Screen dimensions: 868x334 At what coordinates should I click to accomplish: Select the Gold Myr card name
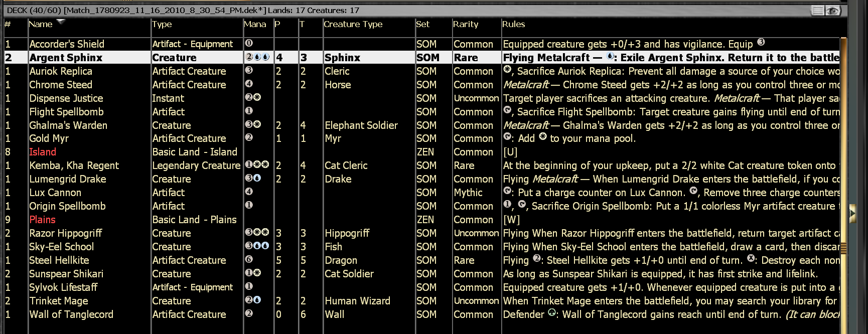pyautogui.click(x=49, y=138)
